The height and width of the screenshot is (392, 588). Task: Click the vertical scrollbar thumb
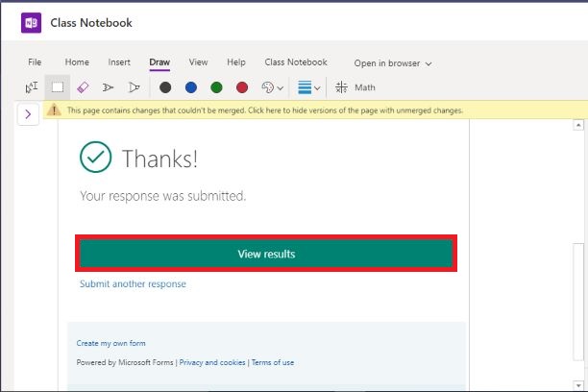coord(578,302)
